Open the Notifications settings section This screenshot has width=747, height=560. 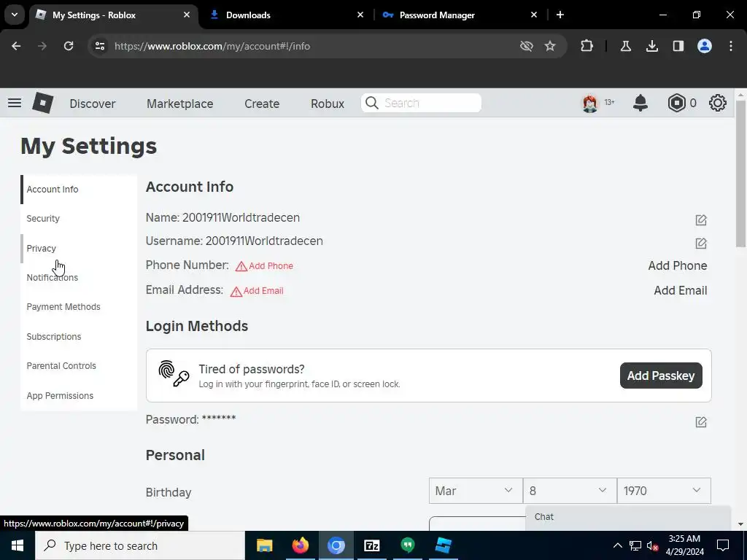pyautogui.click(x=79, y=278)
